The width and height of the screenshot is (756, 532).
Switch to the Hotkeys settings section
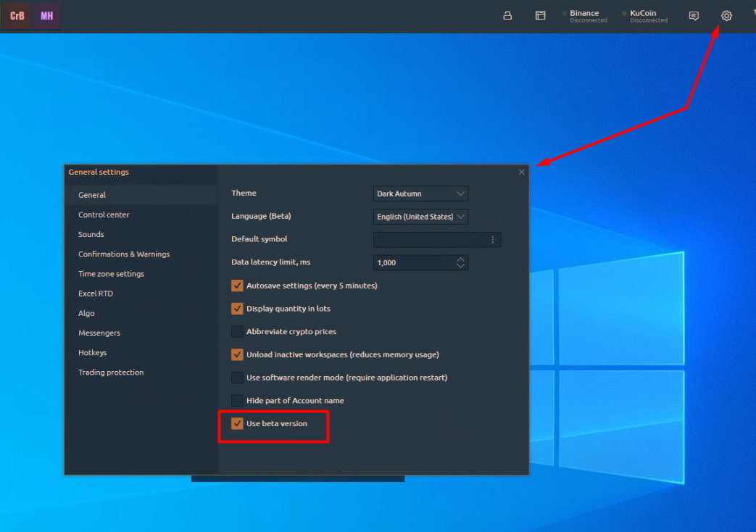point(93,353)
